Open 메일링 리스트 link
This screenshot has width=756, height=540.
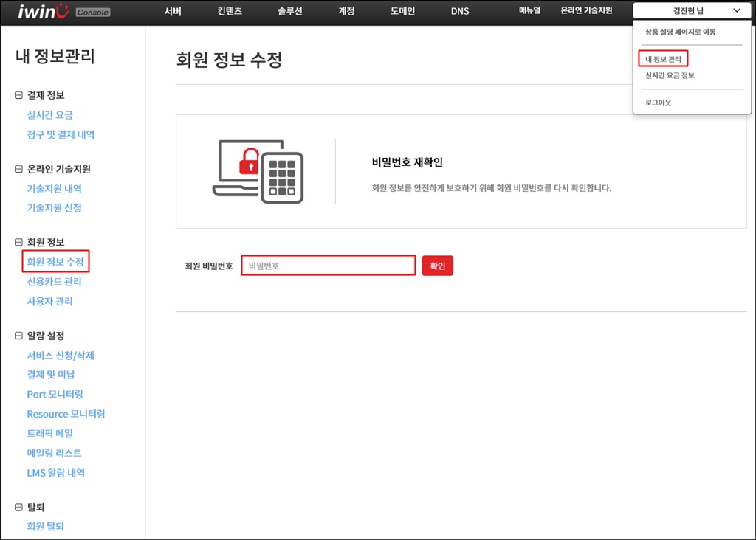pos(54,453)
